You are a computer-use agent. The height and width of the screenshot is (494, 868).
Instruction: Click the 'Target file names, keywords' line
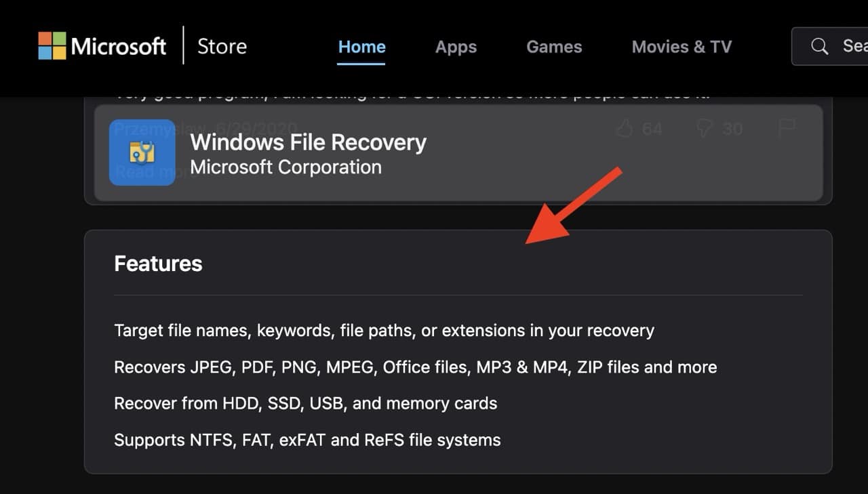pyautogui.click(x=384, y=331)
